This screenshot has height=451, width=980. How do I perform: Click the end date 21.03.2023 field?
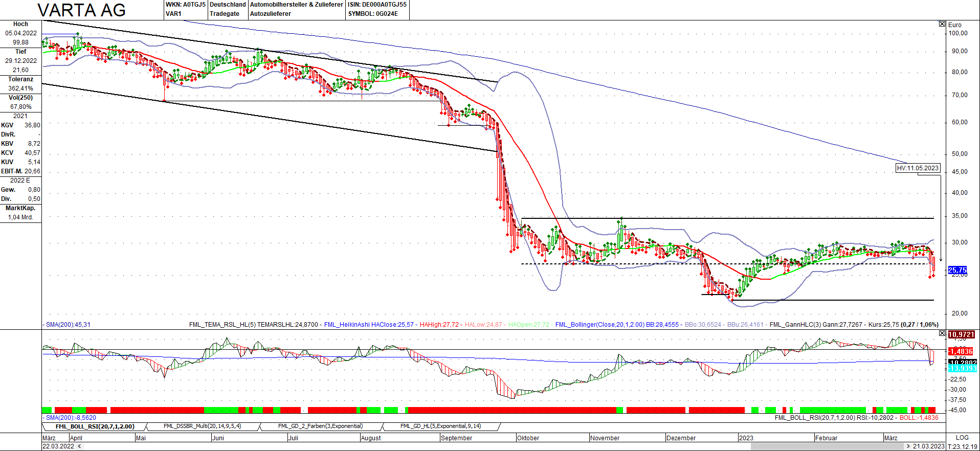click(928, 446)
